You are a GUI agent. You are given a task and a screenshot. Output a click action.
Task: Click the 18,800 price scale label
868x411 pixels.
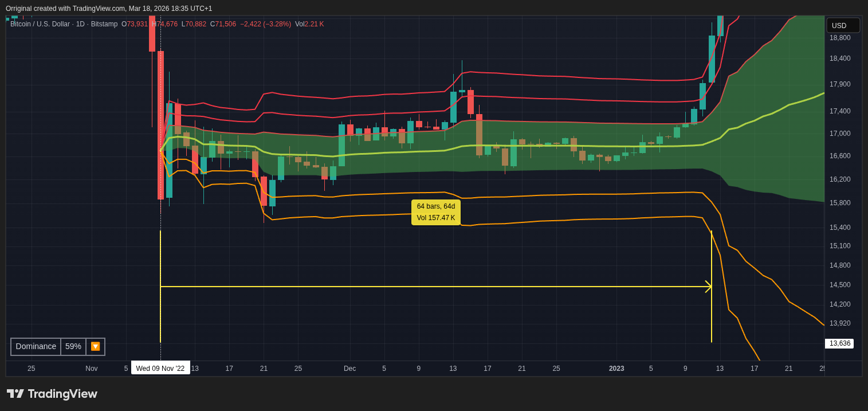840,38
